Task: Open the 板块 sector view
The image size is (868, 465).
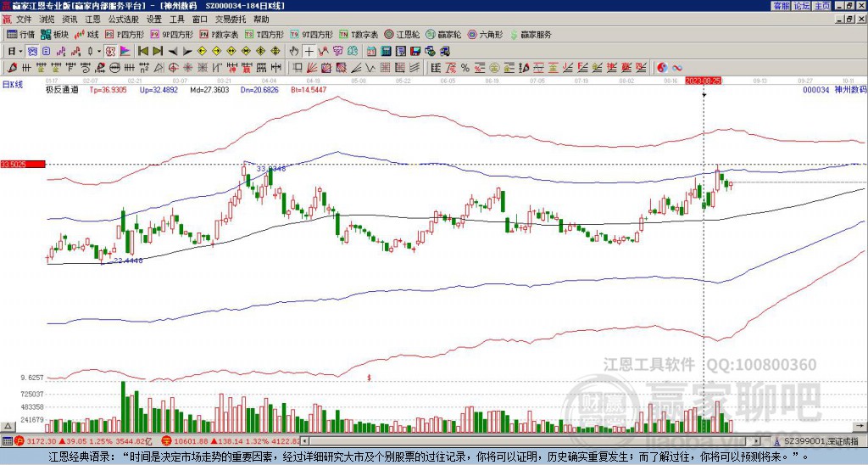Action: (x=55, y=34)
